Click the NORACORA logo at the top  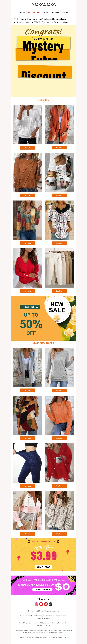[43, 4]
